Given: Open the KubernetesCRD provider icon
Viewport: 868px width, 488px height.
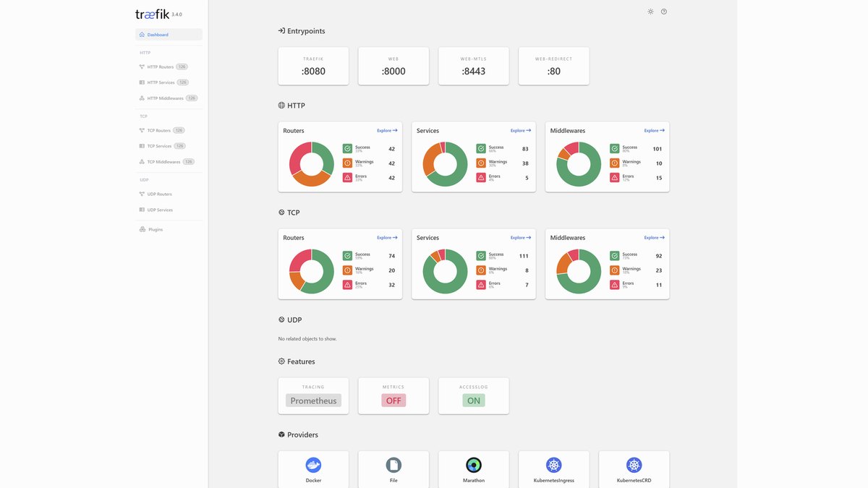Looking at the screenshot, I should click(x=634, y=465).
